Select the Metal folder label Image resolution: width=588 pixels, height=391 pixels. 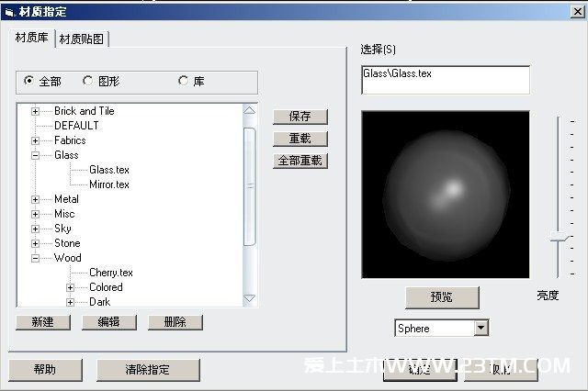(x=66, y=199)
